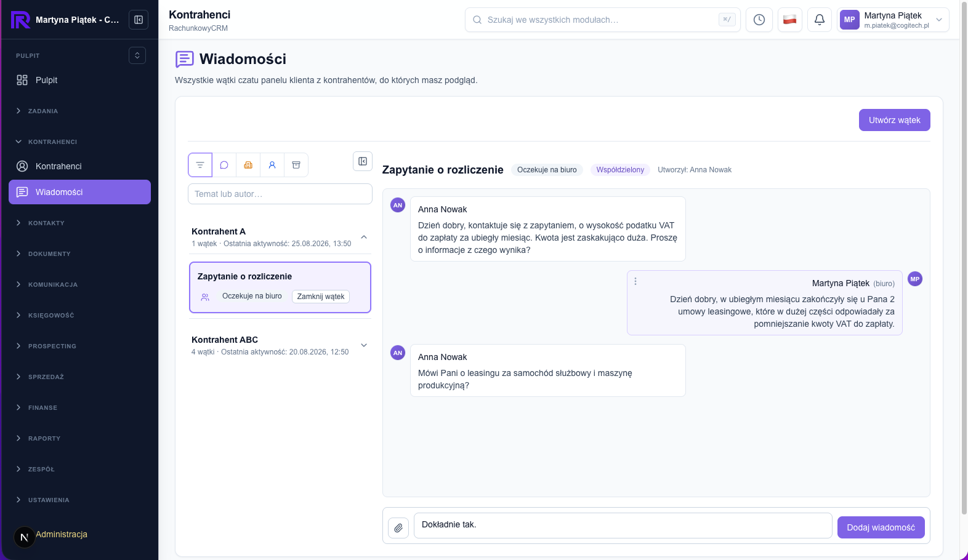Expand the Kontrahent ABC group

(x=364, y=345)
